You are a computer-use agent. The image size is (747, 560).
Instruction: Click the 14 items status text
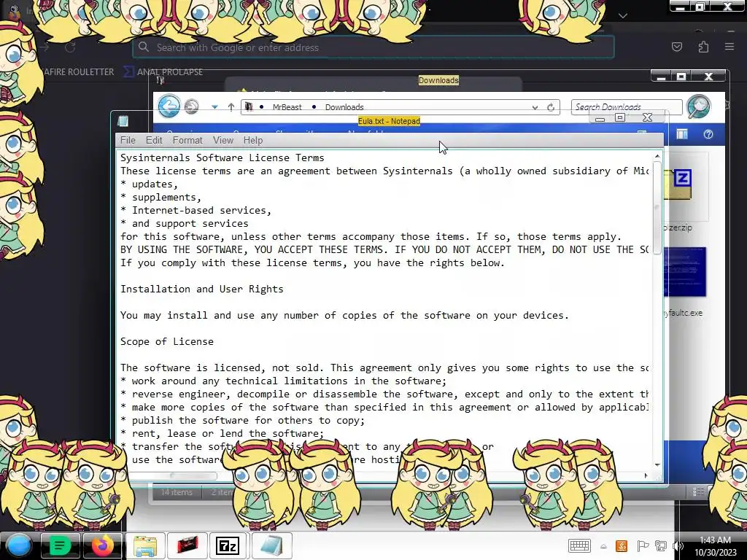tap(177, 492)
